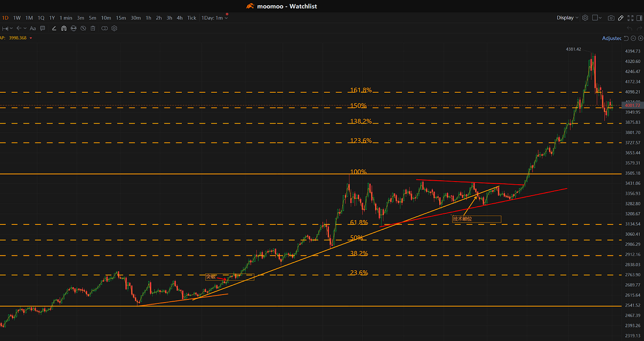Expand the red MA indicator arrow
This screenshot has width=644, height=341.
[31, 38]
